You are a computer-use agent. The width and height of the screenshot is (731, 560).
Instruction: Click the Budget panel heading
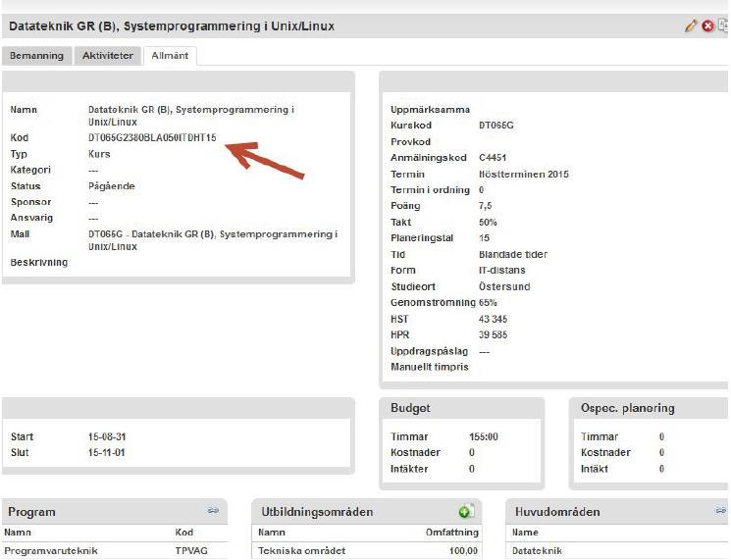click(410, 408)
